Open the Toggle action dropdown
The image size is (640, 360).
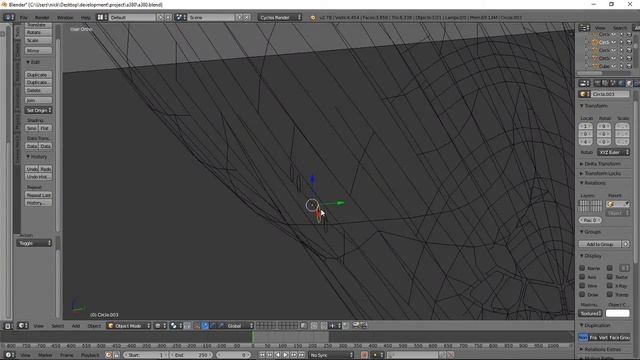tap(34, 243)
